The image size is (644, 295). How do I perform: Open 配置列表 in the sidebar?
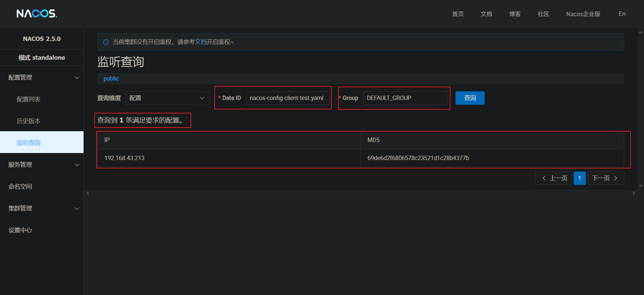click(x=29, y=99)
